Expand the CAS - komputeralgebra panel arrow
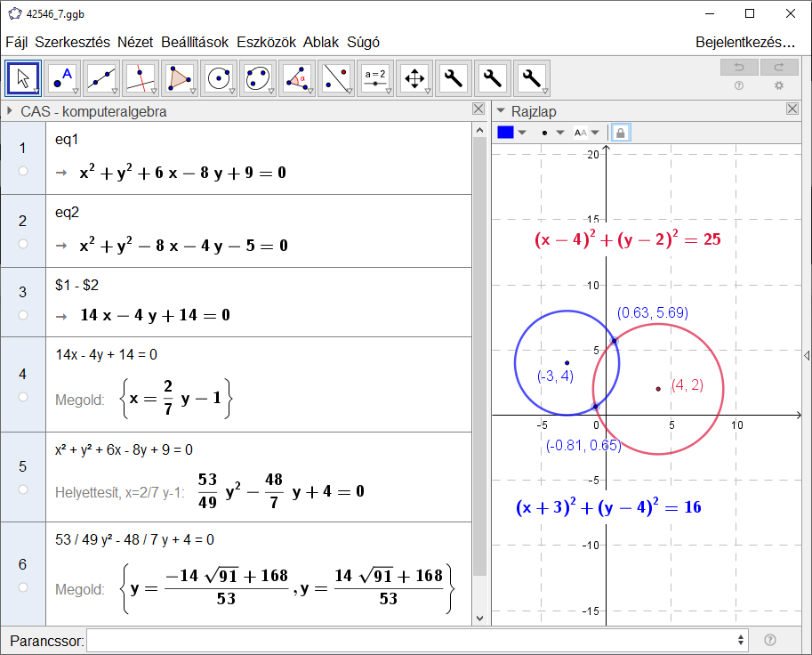The image size is (812, 655). (x=9, y=111)
